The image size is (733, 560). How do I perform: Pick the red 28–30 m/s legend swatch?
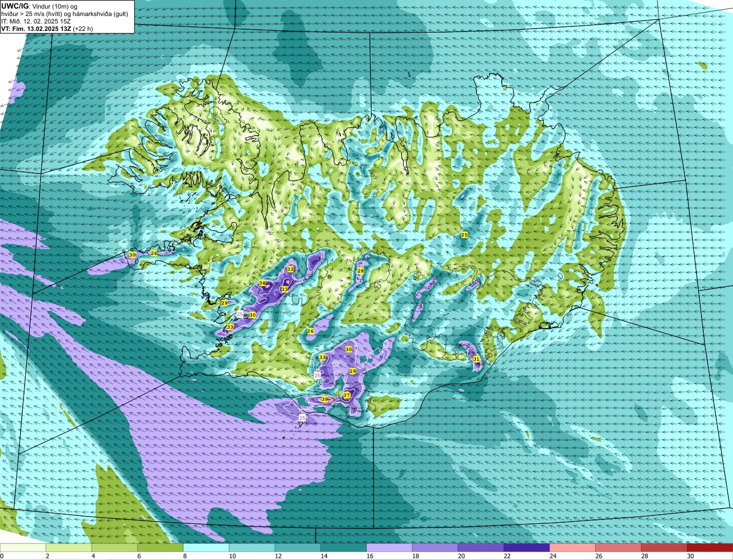[664, 548]
